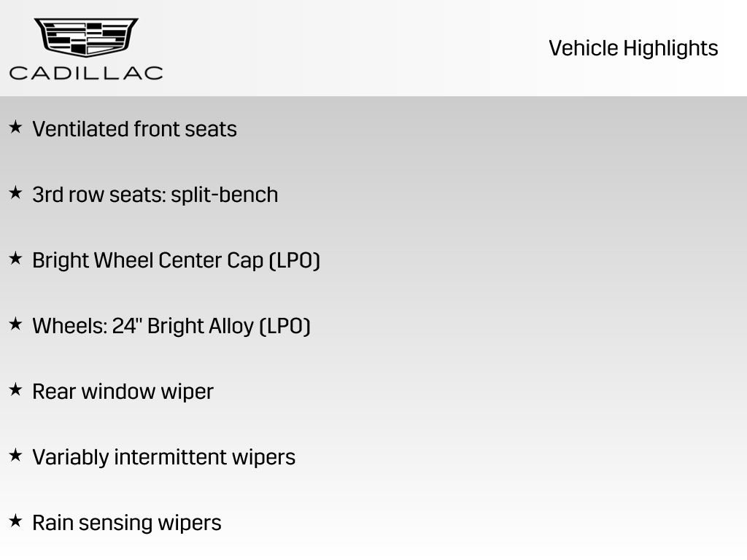Image resolution: width=747 pixels, height=560 pixels.
Task: Select the Ventilated front seats highlight text
Action: pyautogui.click(x=134, y=129)
